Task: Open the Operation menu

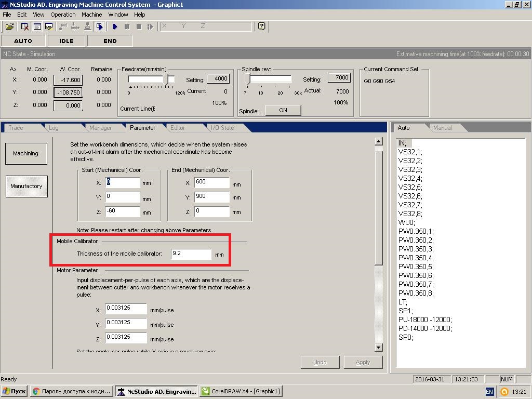Action: point(63,15)
